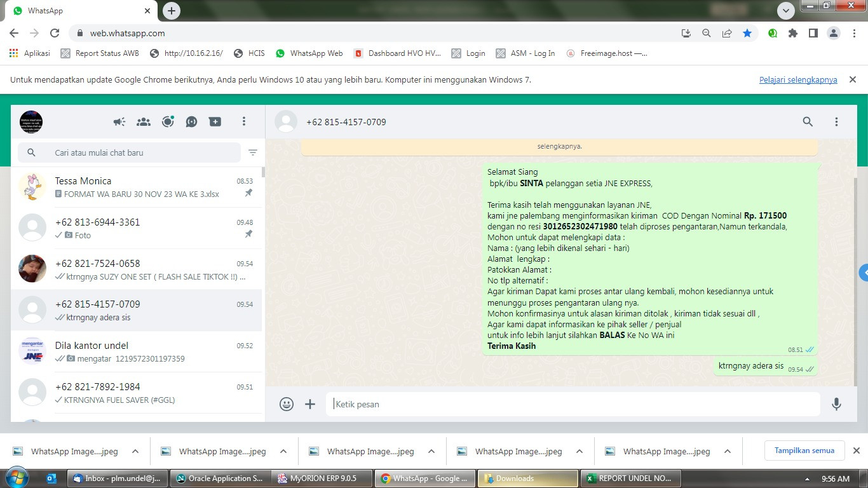This screenshot has height=488, width=868.
Task: Open the Chrome tab search dropdown
Action: (x=786, y=11)
